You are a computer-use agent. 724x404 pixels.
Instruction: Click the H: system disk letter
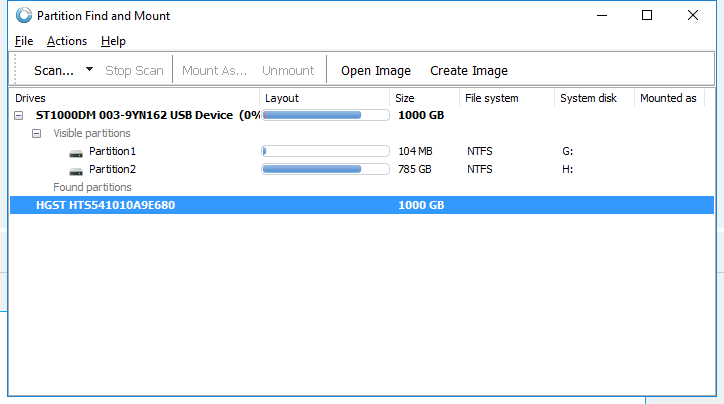567,169
